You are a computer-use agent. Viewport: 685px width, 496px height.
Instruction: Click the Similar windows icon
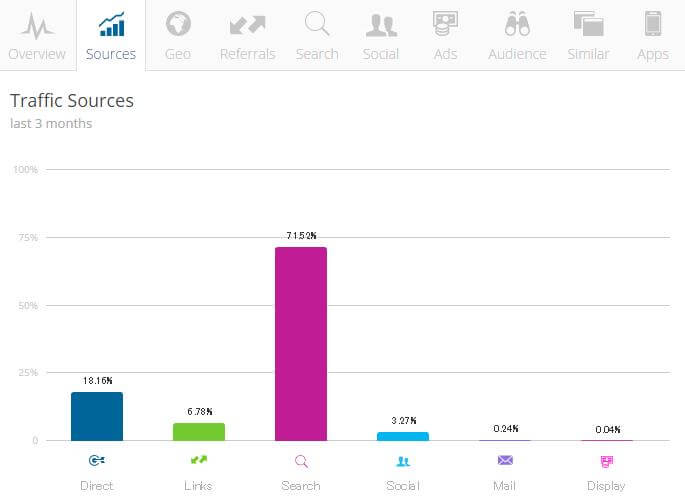[588, 24]
